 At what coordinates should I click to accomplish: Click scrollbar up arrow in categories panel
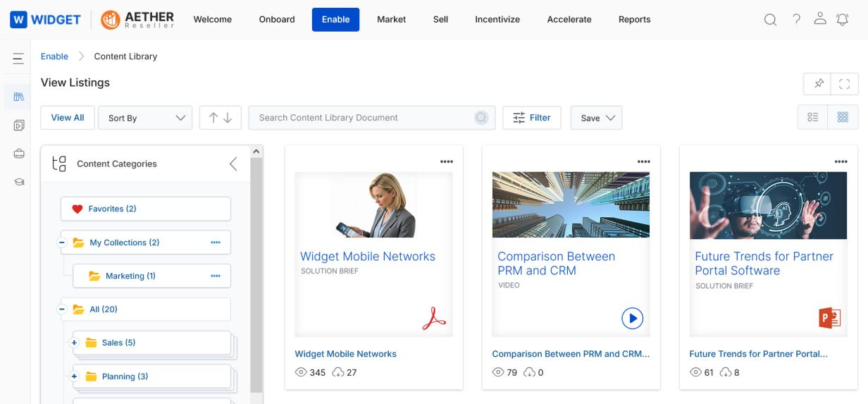click(256, 152)
